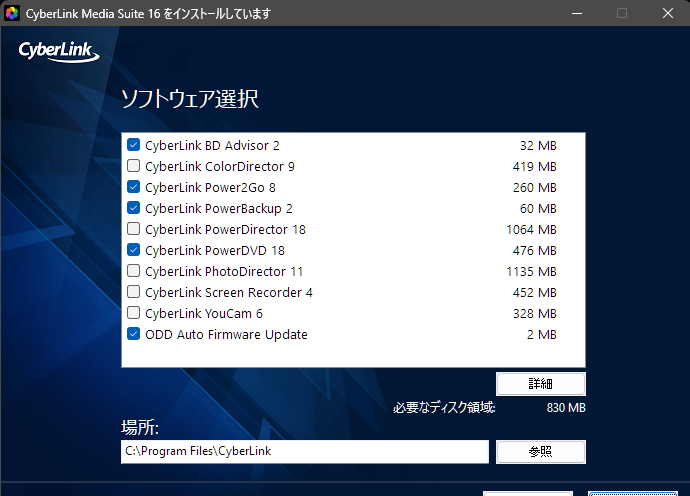Click the '32 MB' size value
Screen dimensions: 690x496
coord(538,146)
